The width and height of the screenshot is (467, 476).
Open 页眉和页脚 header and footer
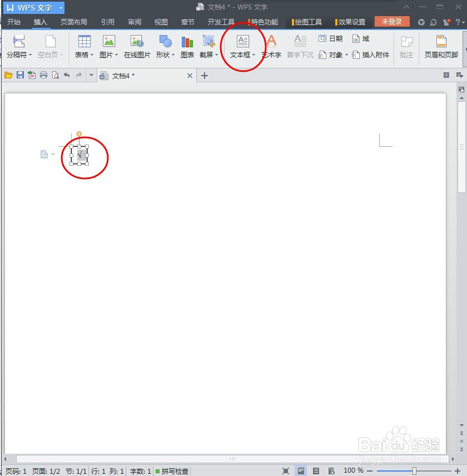[441, 46]
